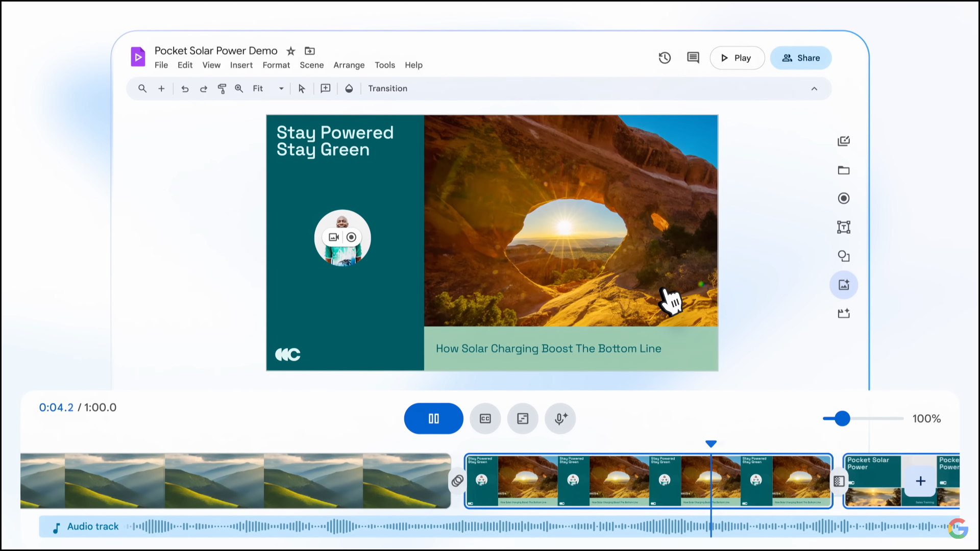Open version history clock icon
This screenshot has width=980, height=551.
click(x=665, y=58)
